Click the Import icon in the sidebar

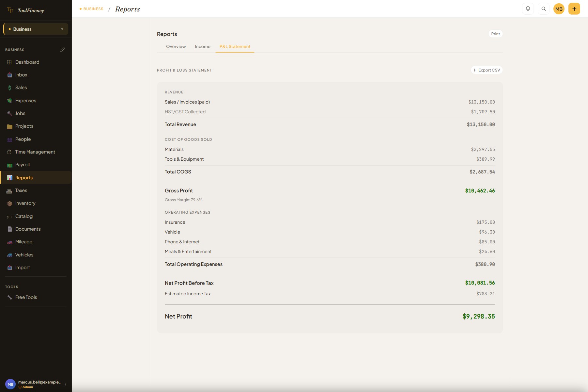tap(9, 268)
